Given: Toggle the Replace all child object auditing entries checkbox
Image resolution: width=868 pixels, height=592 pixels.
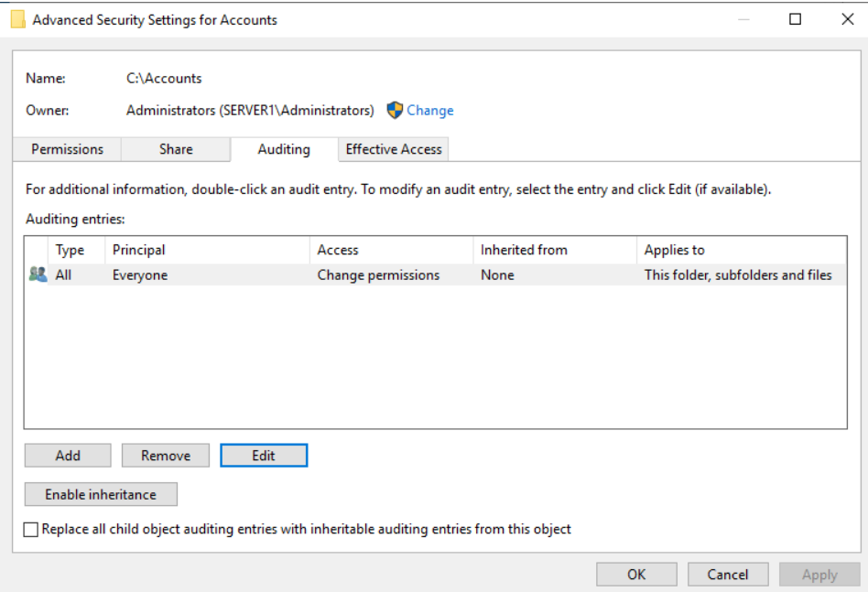Looking at the screenshot, I should pos(32,529).
